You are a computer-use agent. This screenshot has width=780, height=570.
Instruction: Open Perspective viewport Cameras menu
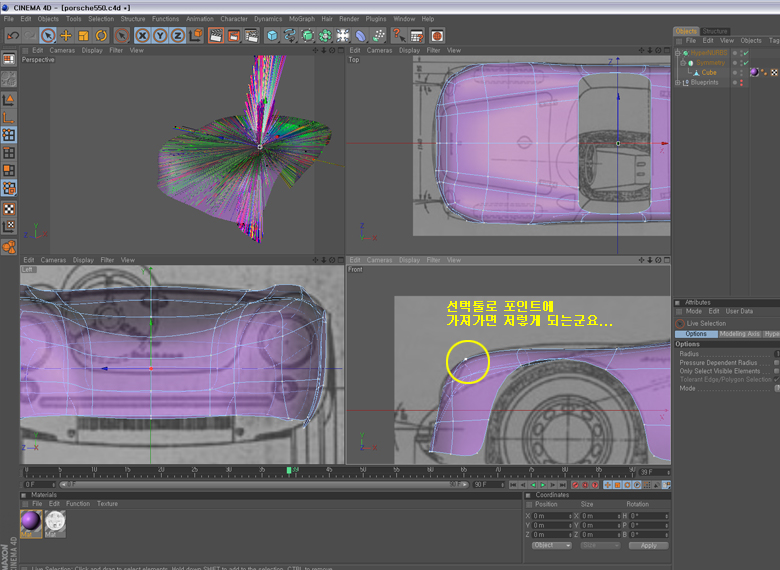pyautogui.click(x=62, y=50)
